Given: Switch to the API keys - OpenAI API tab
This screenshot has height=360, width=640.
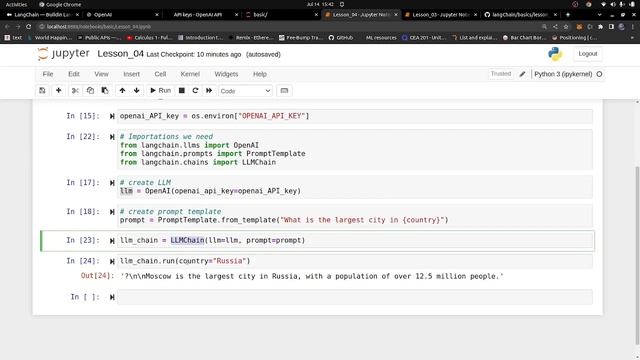Looking at the screenshot, I should point(202,15).
